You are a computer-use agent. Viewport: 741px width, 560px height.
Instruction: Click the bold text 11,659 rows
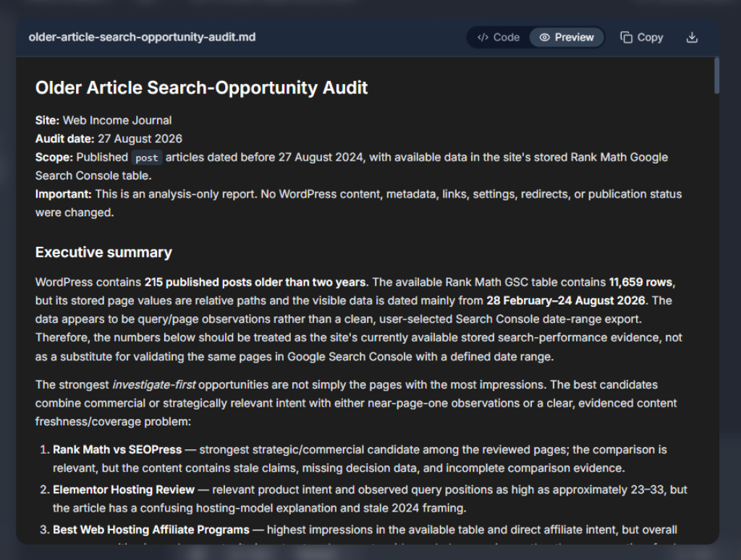click(x=640, y=282)
